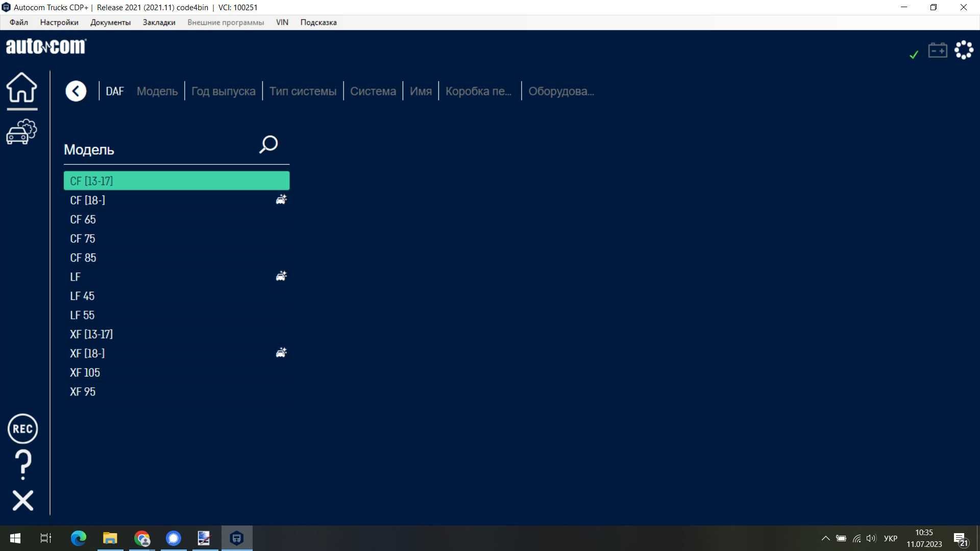Open the notification center icon
Viewport: 980px width, 551px height.
pyautogui.click(x=961, y=539)
